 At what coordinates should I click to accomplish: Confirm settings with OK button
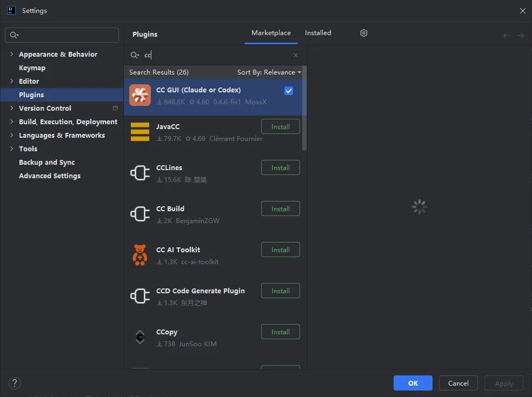pyautogui.click(x=413, y=383)
